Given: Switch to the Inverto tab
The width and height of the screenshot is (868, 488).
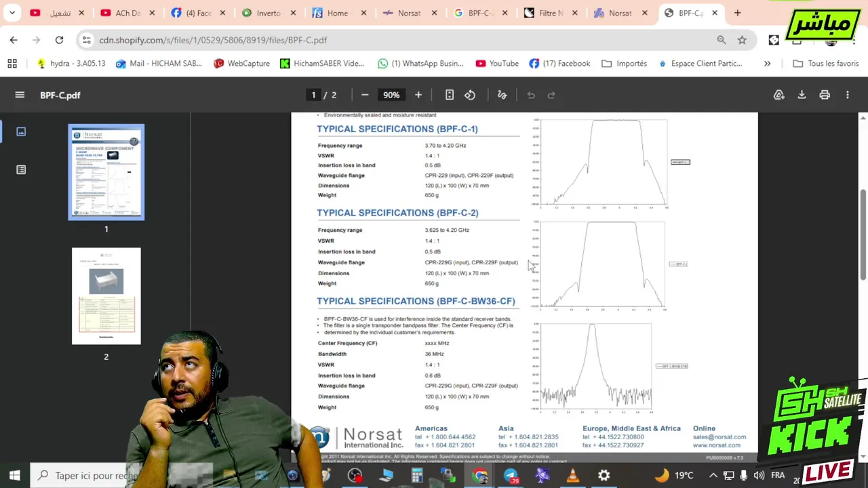Looking at the screenshot, I should point(269,13).
